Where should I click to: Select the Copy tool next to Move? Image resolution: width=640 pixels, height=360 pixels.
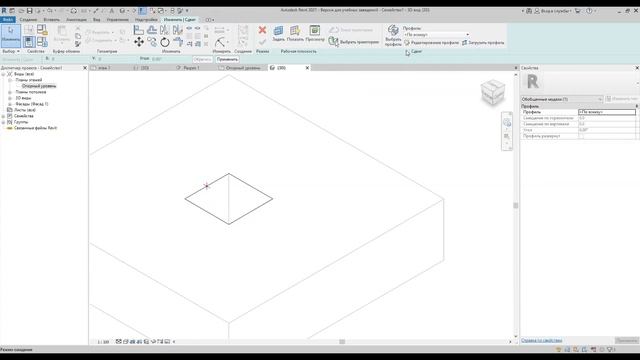(152, 42)
